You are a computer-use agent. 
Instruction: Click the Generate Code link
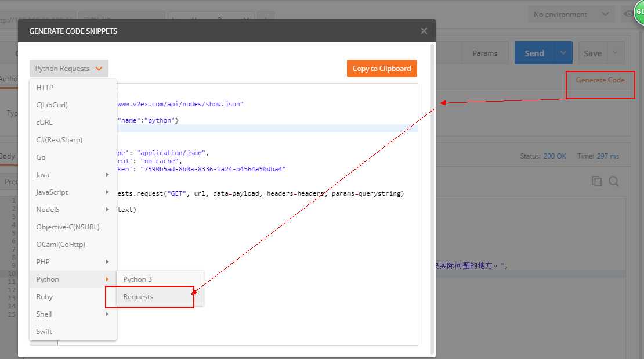(600, 80)
